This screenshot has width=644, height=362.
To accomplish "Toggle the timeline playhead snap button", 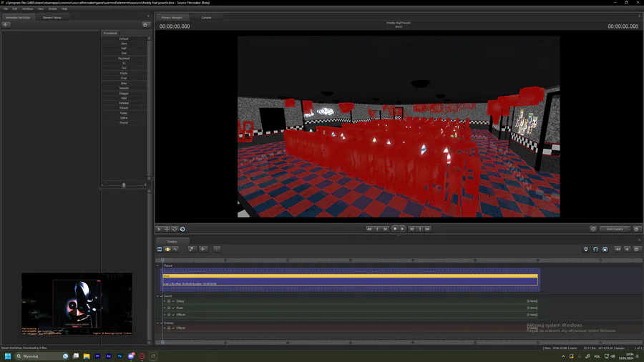I will pyautogui.click(x=586, y=249).
